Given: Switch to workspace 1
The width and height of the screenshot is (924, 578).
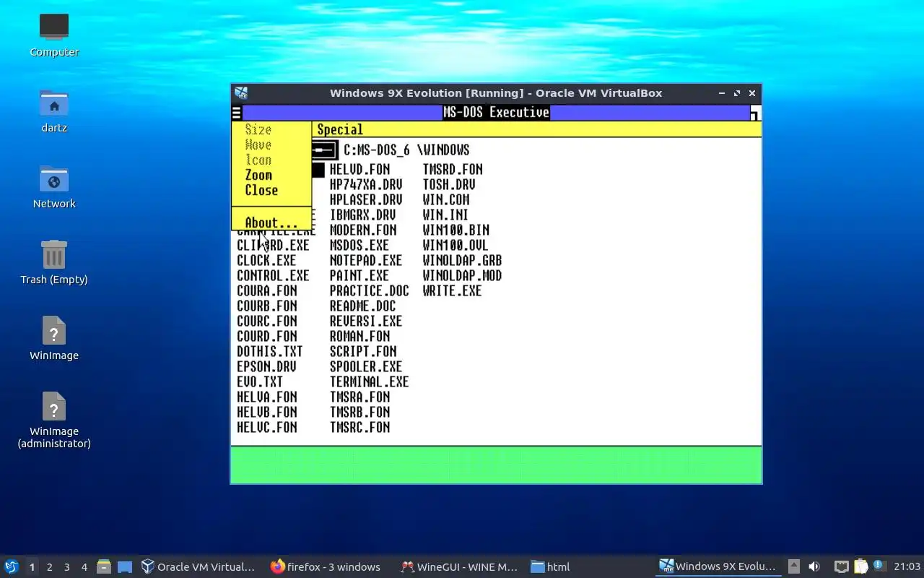Looking at the screenshot, I should click(x=32, y=567).
